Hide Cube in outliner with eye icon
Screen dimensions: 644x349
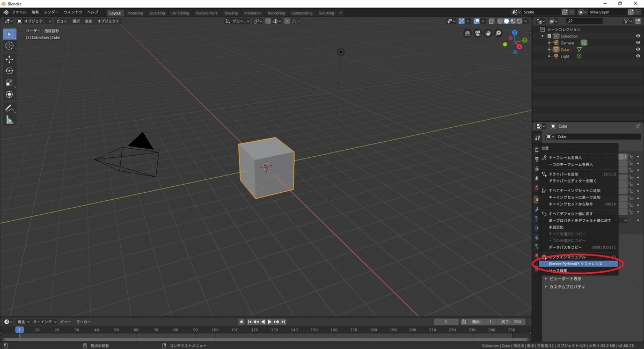638,49
